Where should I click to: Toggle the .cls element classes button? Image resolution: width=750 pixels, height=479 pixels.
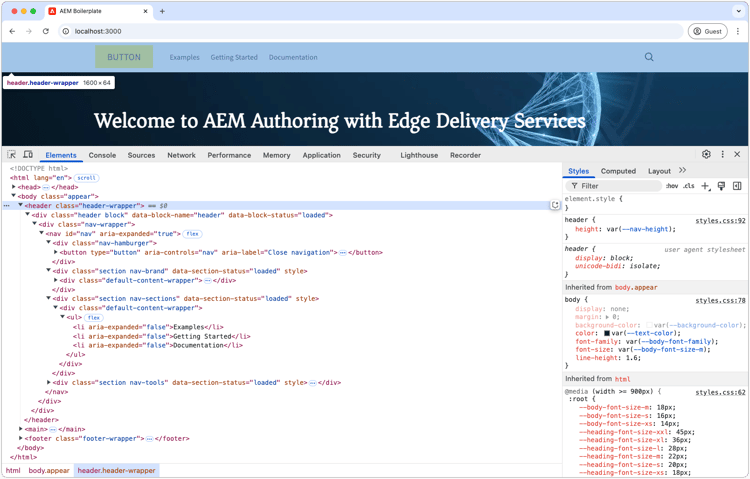tap(689, 186)
